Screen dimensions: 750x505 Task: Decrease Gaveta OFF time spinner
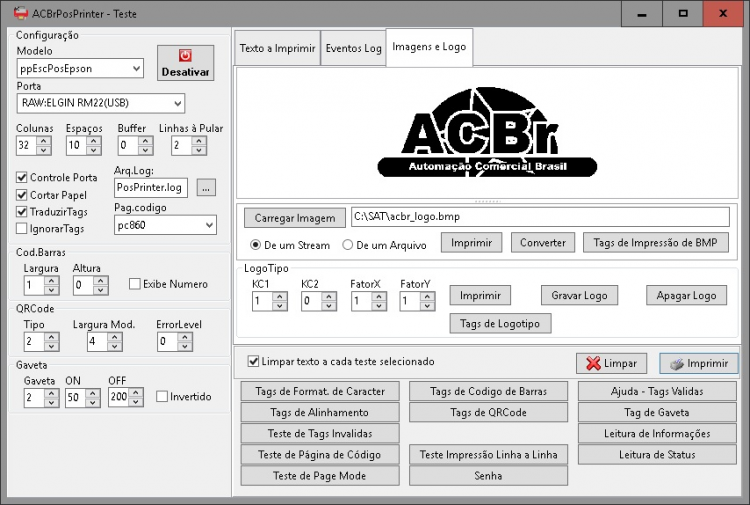click(136, 402)
